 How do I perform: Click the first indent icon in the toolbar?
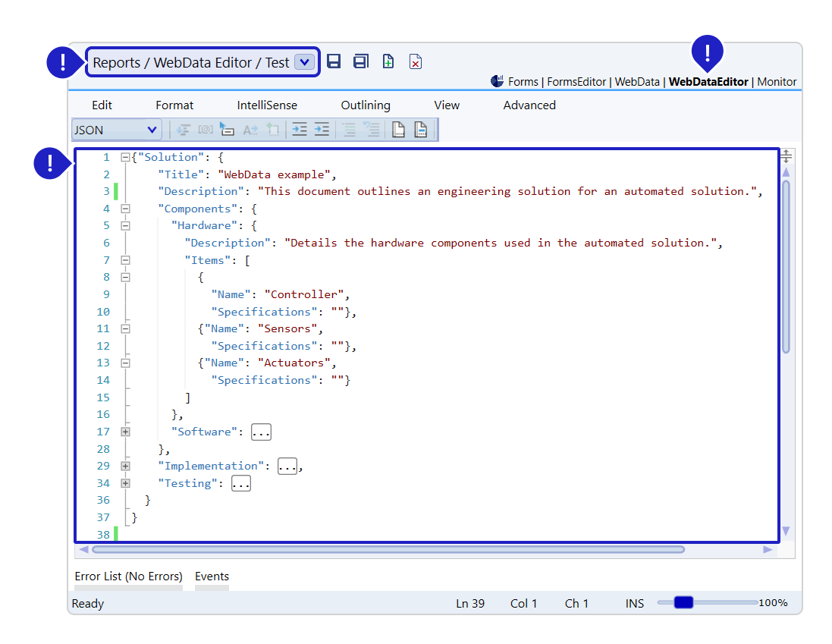tap(300, 130)
